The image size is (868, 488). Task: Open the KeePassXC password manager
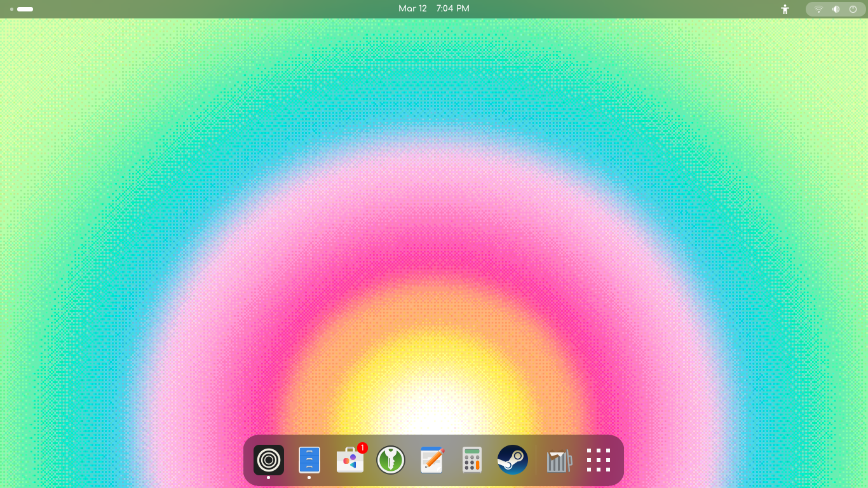click(x=391, y=459)
